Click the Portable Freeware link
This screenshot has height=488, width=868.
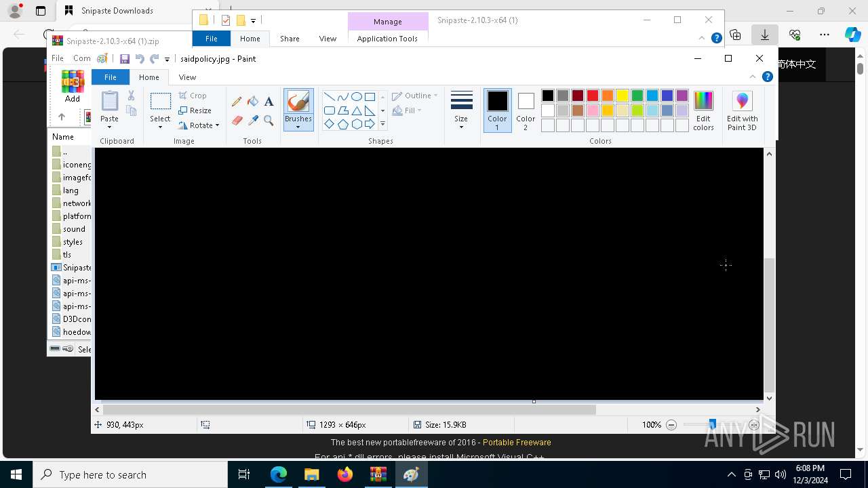517,443
